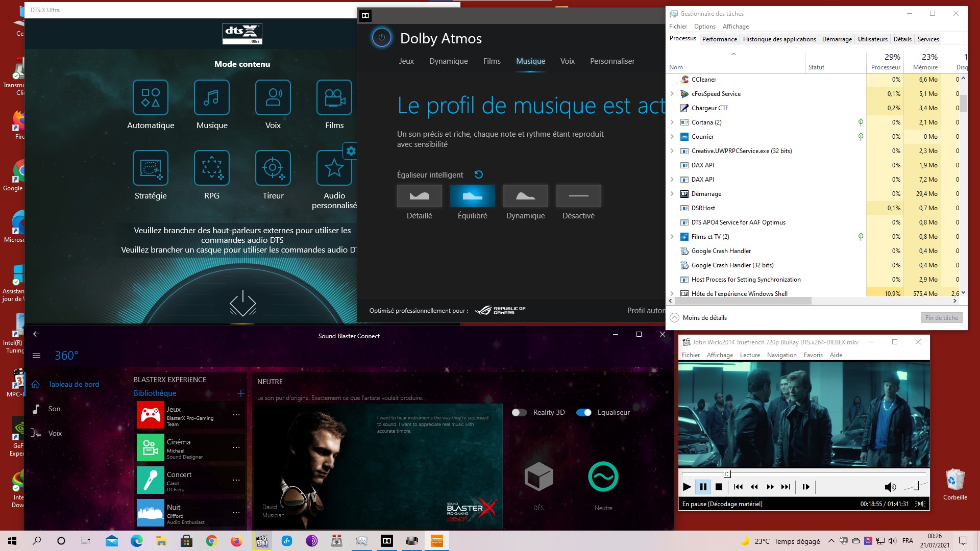Expand the Courrier process row
This screenshot has height=551, width=980.
[x=672, y=137]
